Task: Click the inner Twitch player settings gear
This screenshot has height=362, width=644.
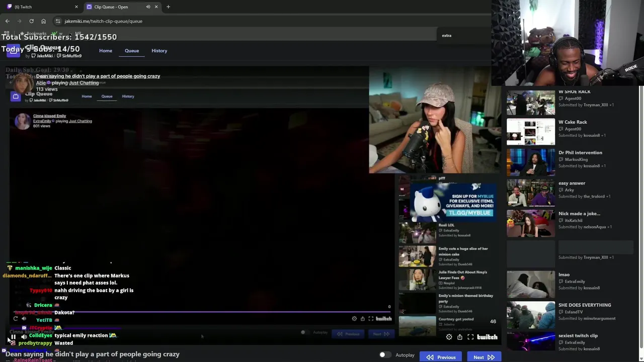Action: click(354, 319)
